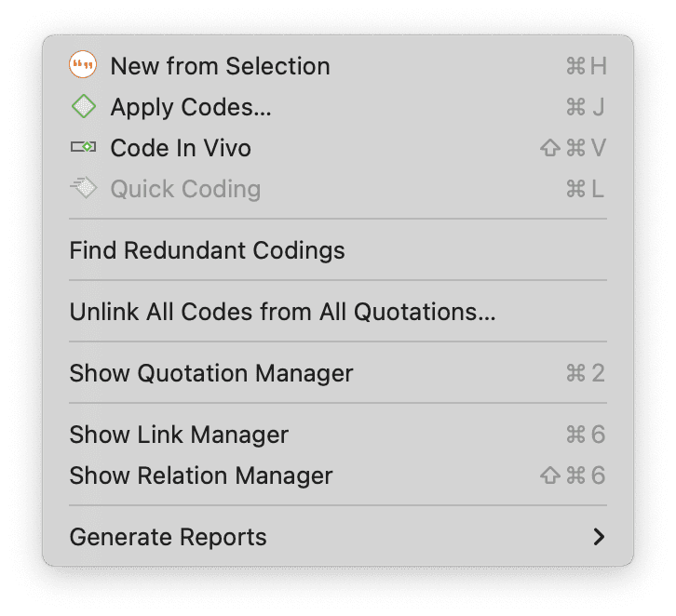Click the ⇧⌘V shortcut beside Code In Vivo

pos(573,148)
